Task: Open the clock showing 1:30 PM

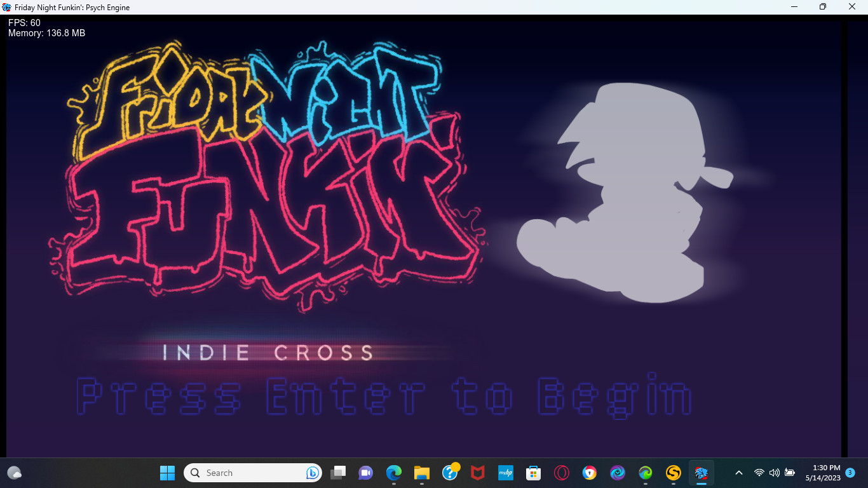Action: tap(823, 473)
